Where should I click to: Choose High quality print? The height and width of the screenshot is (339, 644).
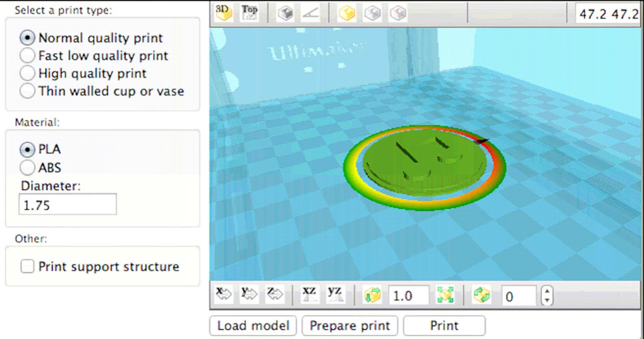coord(28,73)
